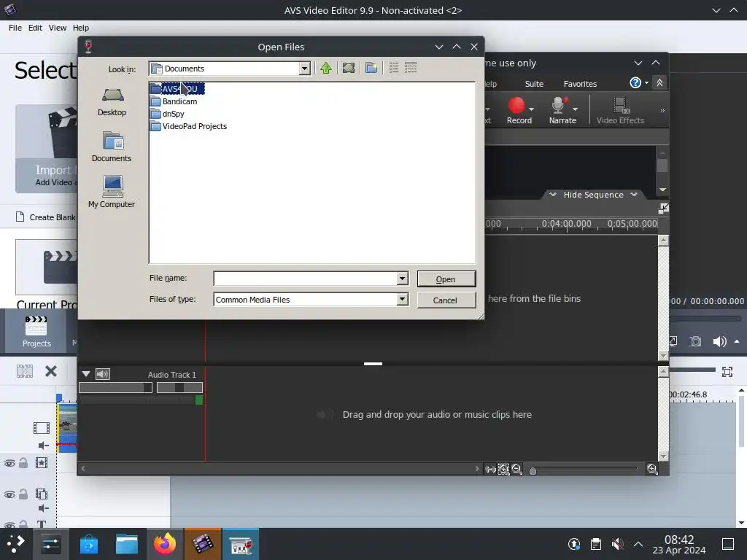Expand VideoPad toolbar overflow chevron

click(x=662, y=111)
